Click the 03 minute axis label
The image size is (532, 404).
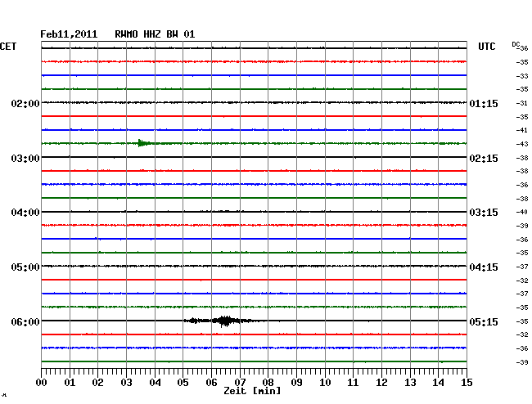[x=126, y=383]
